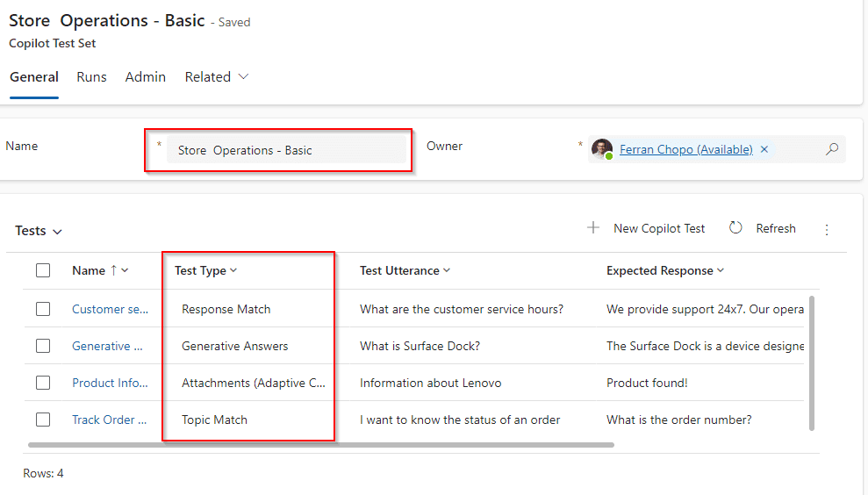
Task: Open the Tests view selector dropdown
Action: [x=39, y=231]
